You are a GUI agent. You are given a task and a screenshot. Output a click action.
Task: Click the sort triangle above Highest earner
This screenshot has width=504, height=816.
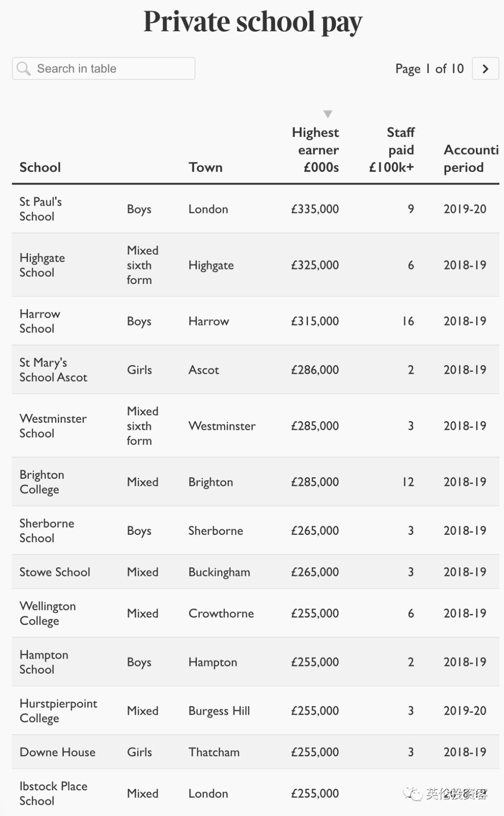tap(328, 114)
